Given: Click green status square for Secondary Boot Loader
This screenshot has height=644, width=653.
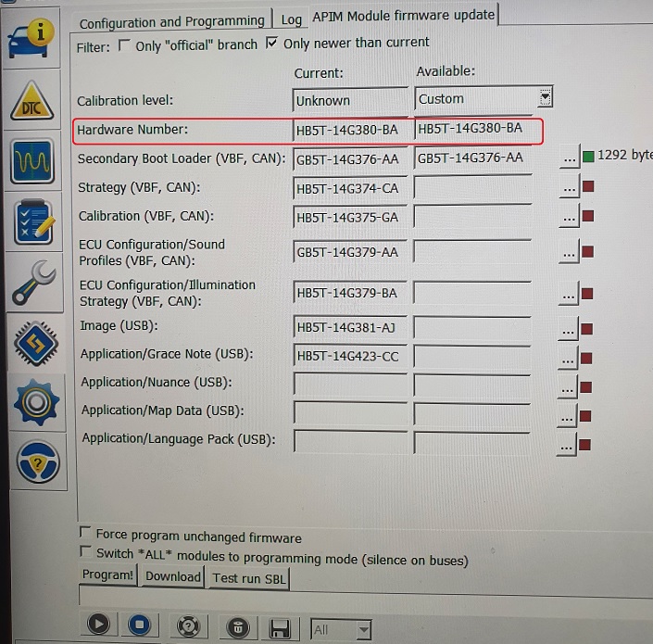Looking at the screenshot, I should 587,156.
